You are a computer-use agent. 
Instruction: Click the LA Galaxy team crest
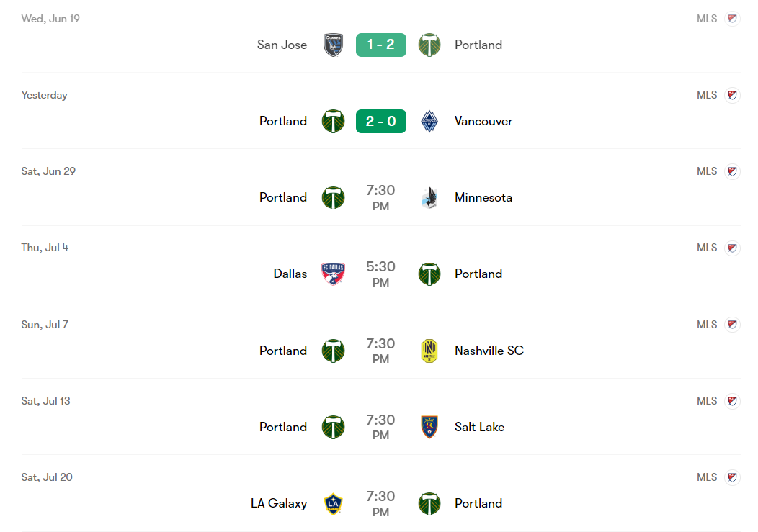pos(333,503)
